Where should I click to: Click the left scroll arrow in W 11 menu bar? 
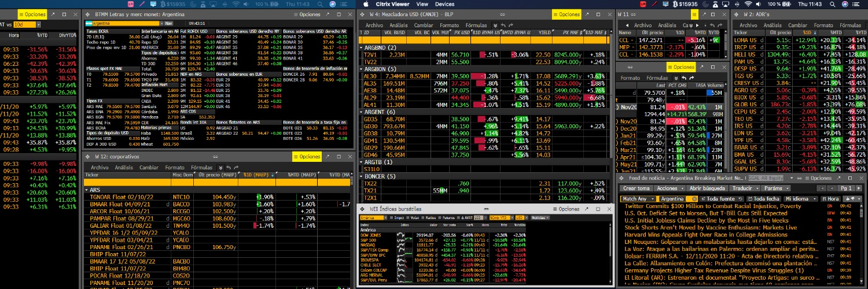(627, 25)
